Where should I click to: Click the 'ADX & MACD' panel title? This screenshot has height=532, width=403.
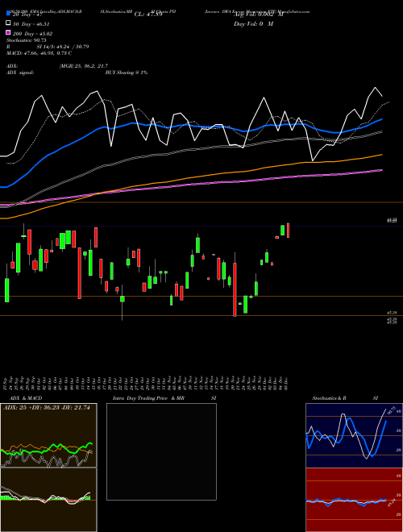tap(26, 398)
